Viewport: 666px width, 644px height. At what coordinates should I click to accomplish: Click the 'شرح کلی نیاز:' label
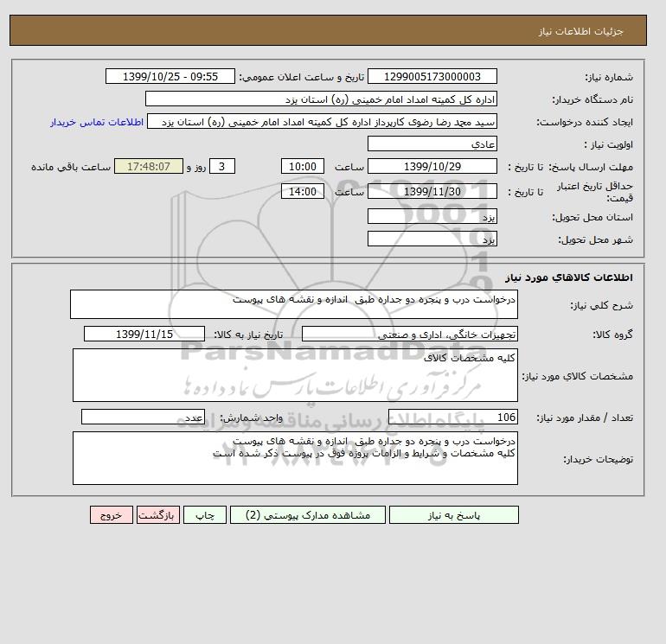[601, 305]
